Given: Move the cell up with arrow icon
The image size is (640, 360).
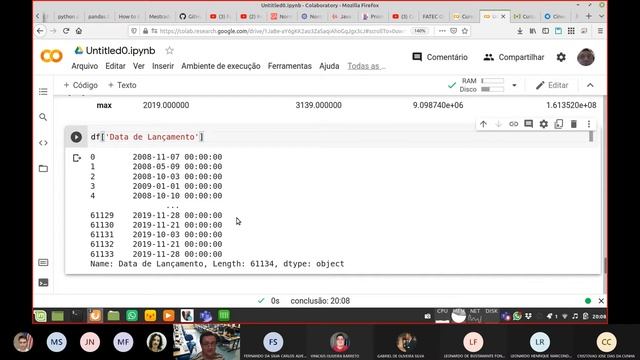Looking at the screenshot, I should pos(483,124).
